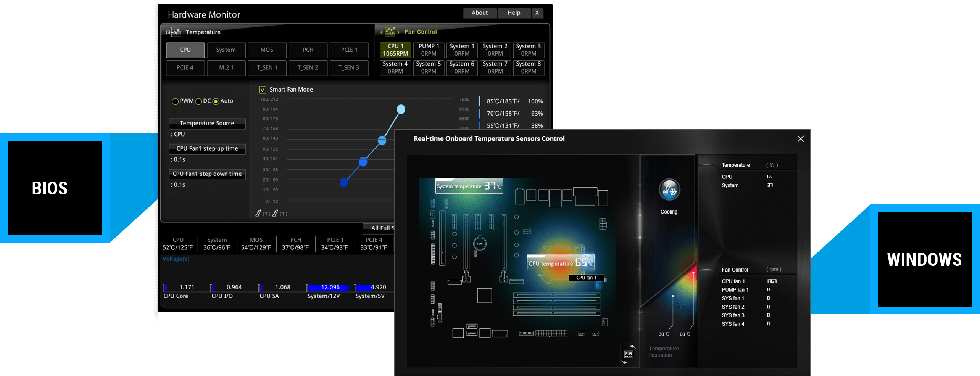The image size is (980, 376).
Task: Click the System/12V 12.096 voltage bar
Action: (x=328, y=288)
